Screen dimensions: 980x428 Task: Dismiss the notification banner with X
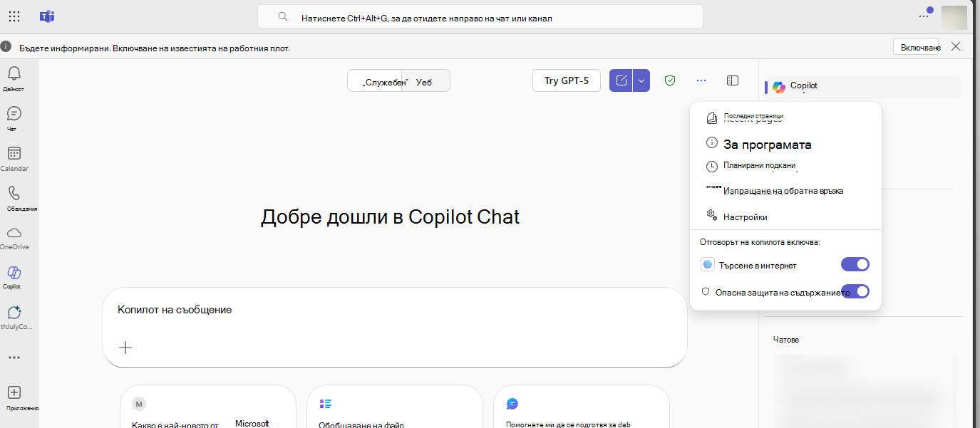(x=956, y=46)
